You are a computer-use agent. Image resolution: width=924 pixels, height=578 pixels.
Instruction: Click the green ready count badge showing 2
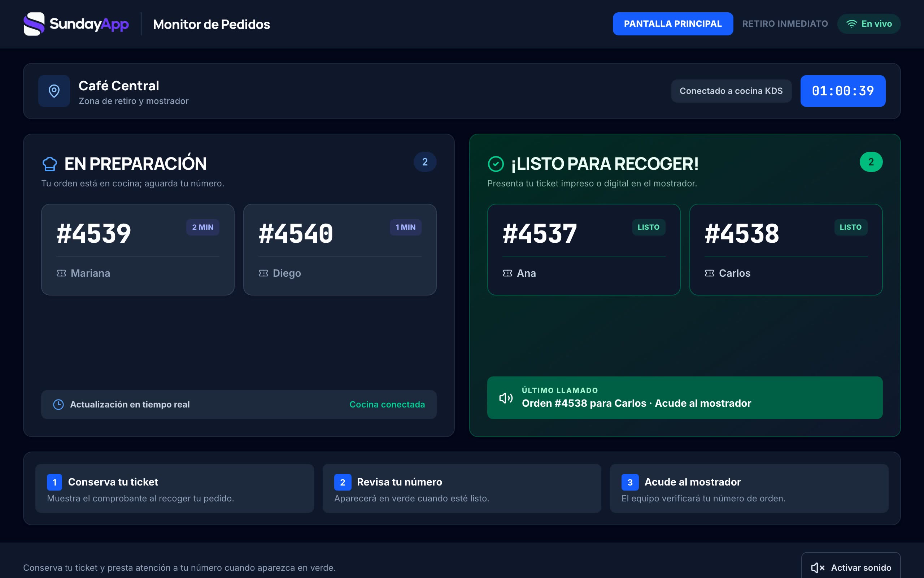click(871, 162)
